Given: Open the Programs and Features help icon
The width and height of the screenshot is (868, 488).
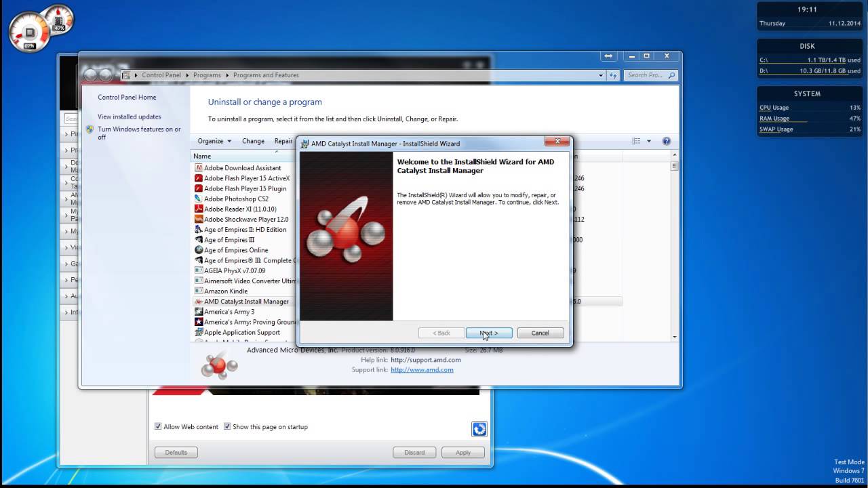Looking at the screenshot, I should click(x=667, y=141).
